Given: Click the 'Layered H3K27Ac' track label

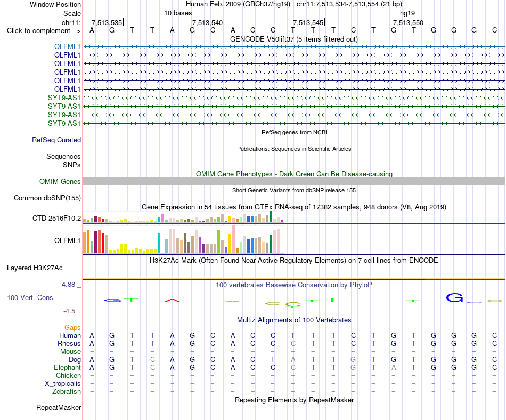Looking at the screenshot, I should (x=35, y=268).
